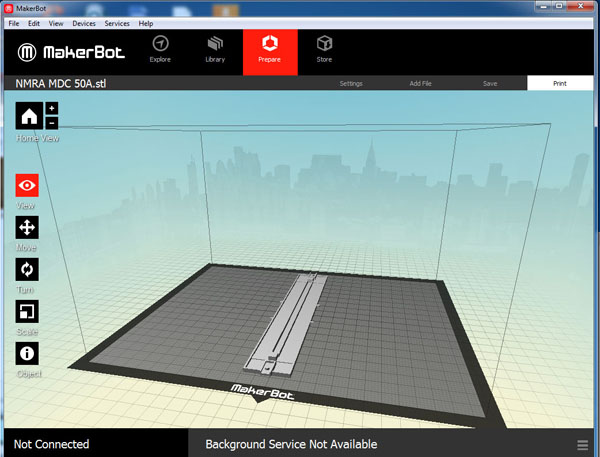Zoom out with the minus button
The height and width of the screenshot is (457, 600).
click(52, 123)
